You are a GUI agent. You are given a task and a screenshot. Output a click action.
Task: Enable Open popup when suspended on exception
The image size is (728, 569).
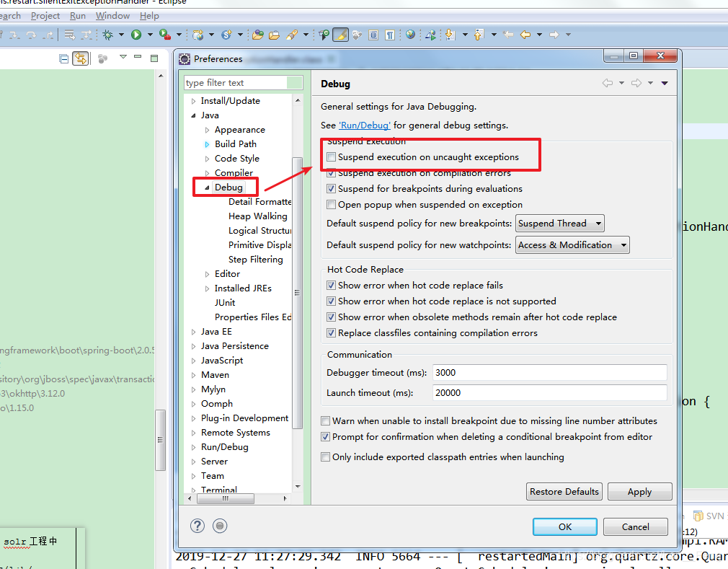click(331, 204)
